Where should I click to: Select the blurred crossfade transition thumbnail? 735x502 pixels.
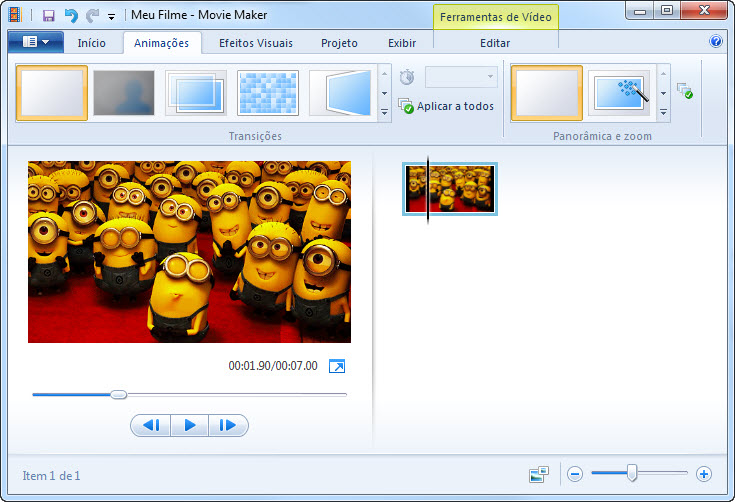[124, 93]
